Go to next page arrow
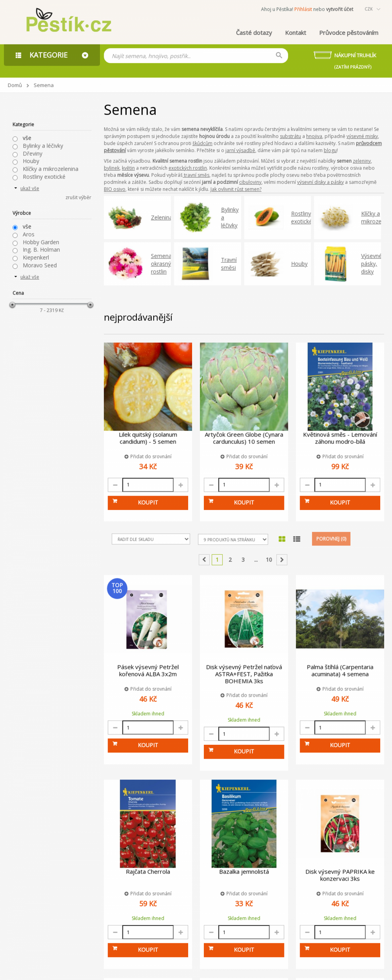This screenshot has height=980, width=392. (x=282, y=560)
